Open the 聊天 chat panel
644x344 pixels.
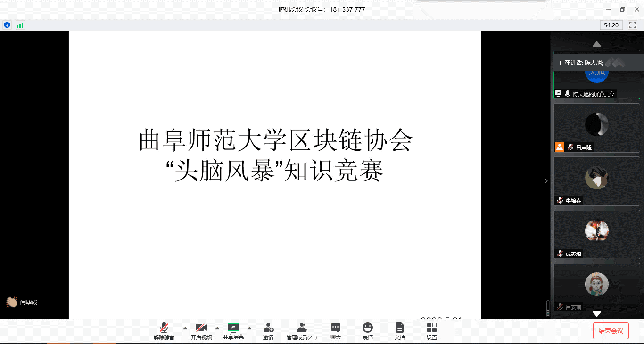coord(336,328)
